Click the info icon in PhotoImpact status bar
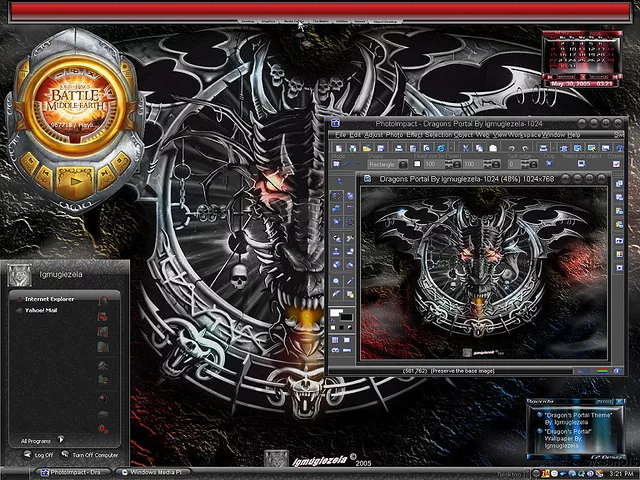 617,371
